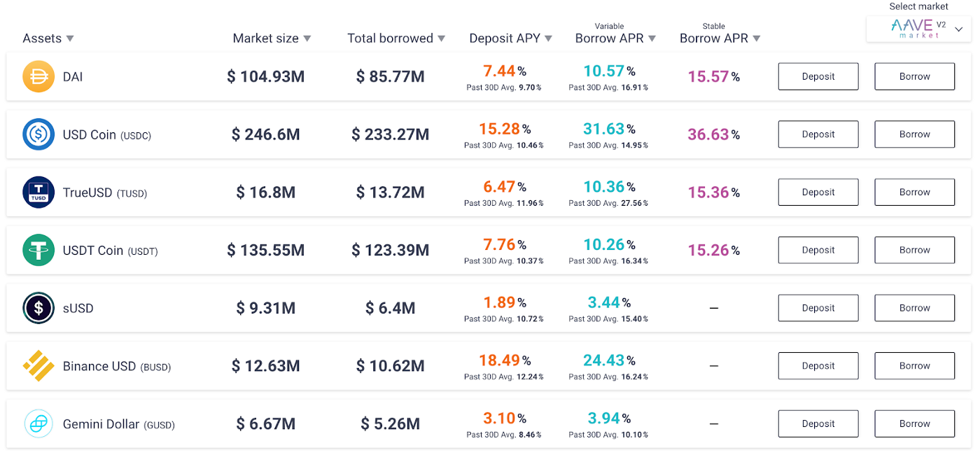Screen dimensions: 980x455
Task: Sort by Total borrowed column
Action: click(396, 38)
